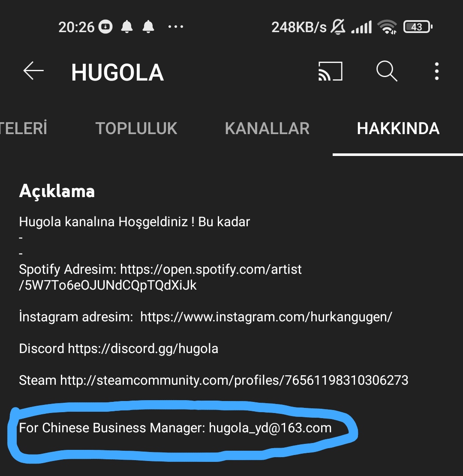Viewport: 463px width, 476px height.
Task: Tap the download indicator icon beside clock
Action: tap(105, 27)
